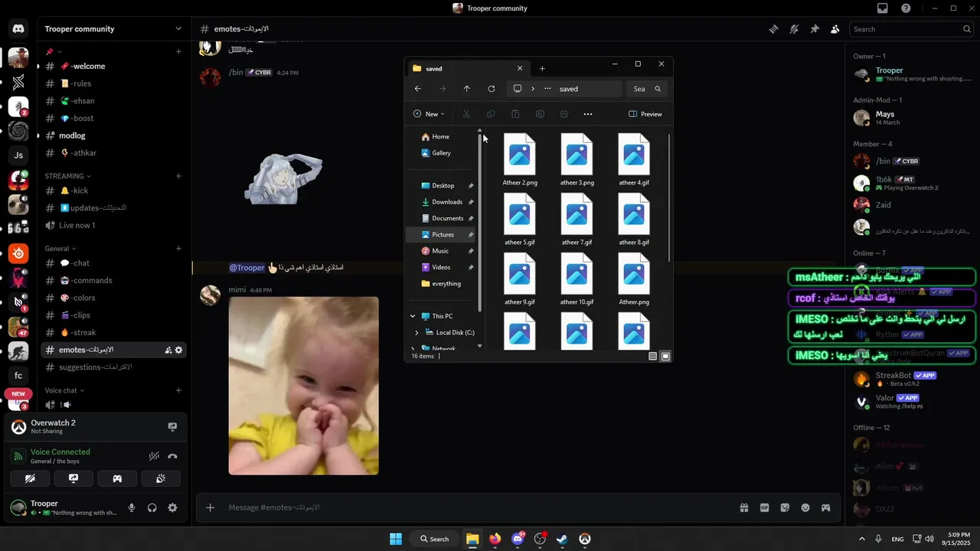Open See more options in File Explorer toolbar
This screenshot has height=551, width=980.
(x=588, y=114)
